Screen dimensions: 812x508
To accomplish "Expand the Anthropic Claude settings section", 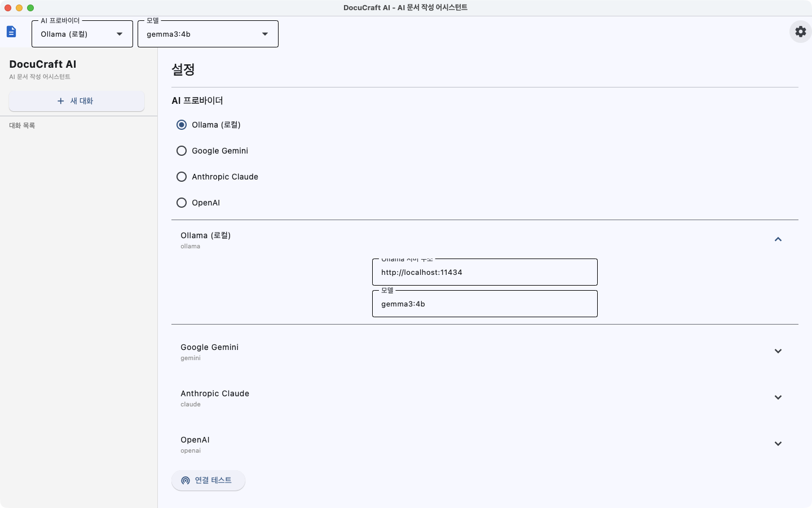I will [x=778, y=397].
